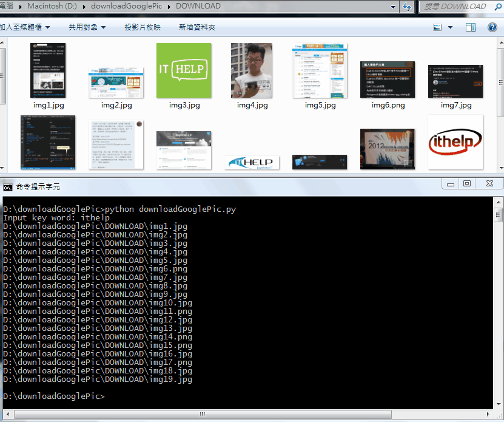
Task: Minimize the command prompt window
Action: pyautogui.click(x=451, y=183)
